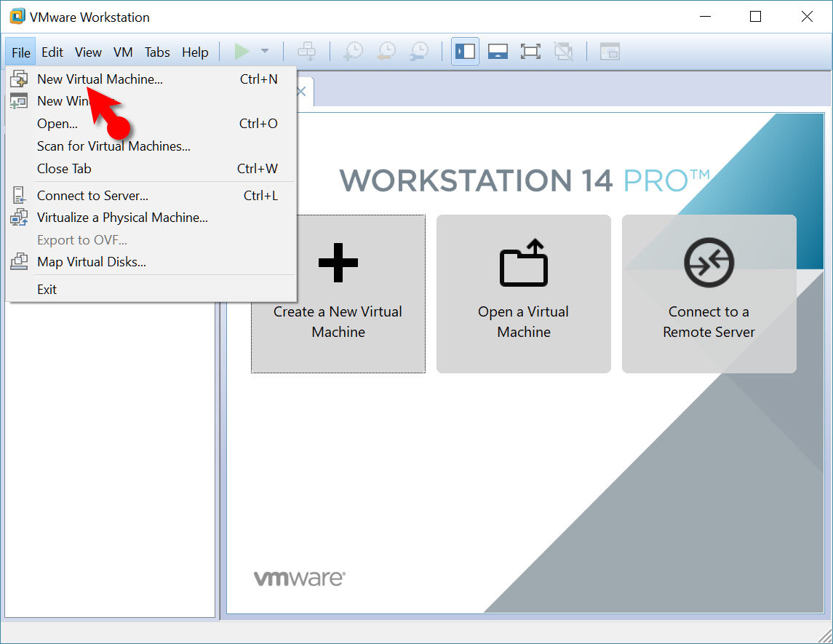Click the New Virtual Machine icon in menu
Screen dimensions: 833x644
point(21,79)
